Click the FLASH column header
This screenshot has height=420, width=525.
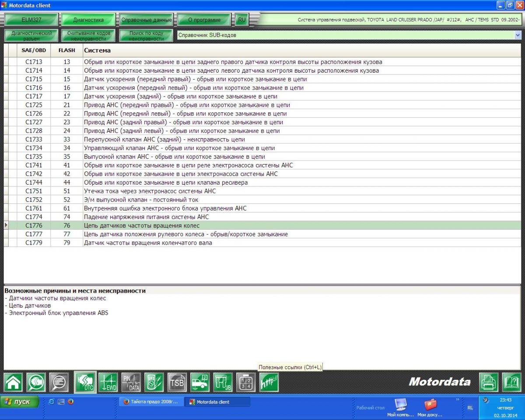tap(66, 50)
